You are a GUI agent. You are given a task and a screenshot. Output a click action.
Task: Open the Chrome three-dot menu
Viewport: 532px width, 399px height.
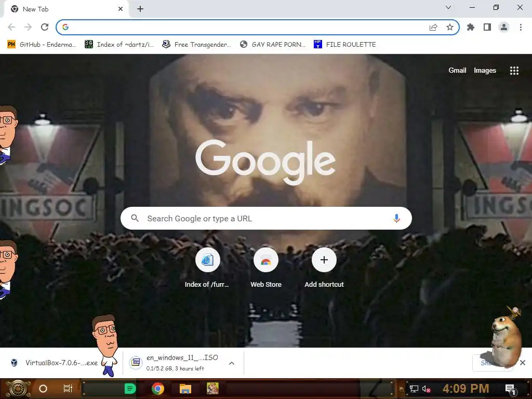click(x=521, y=27)
